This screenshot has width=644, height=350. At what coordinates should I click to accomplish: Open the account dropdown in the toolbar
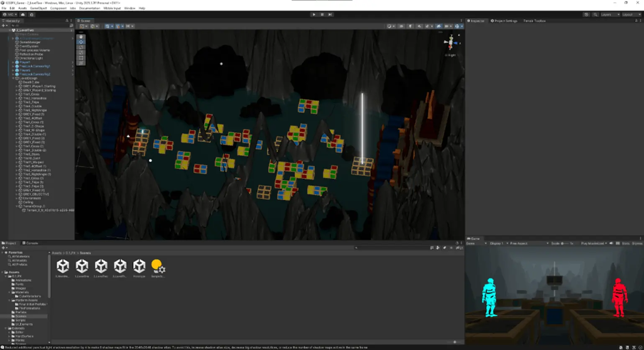pos(10,15)
